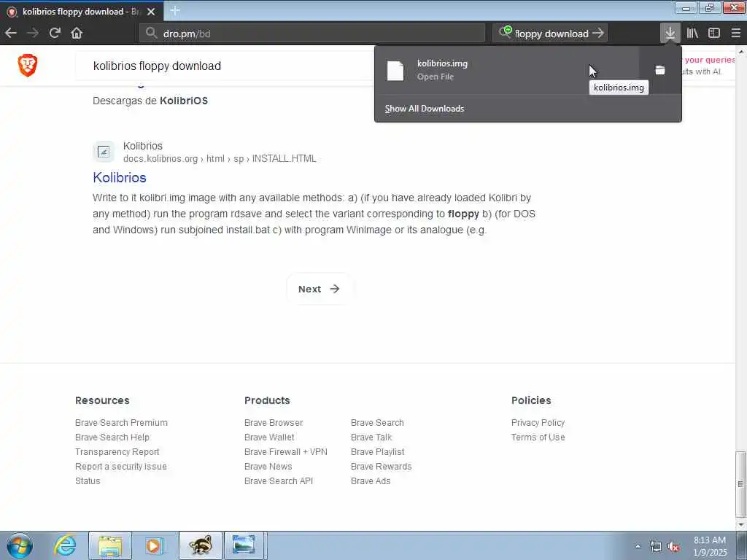The image size is (747, 560).
Task: Toggle the downloads toolbar button
Action: click(x=670, y=33)
